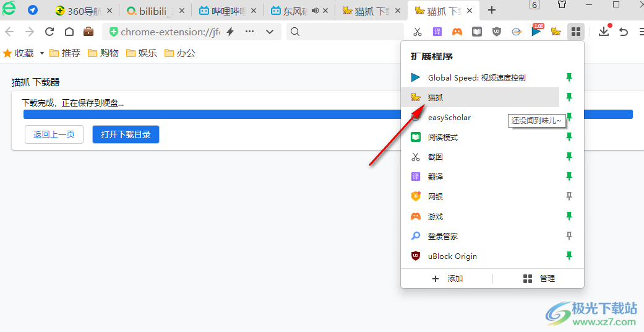
Task: Click the 360 browser logo
Action: point(9,9)
